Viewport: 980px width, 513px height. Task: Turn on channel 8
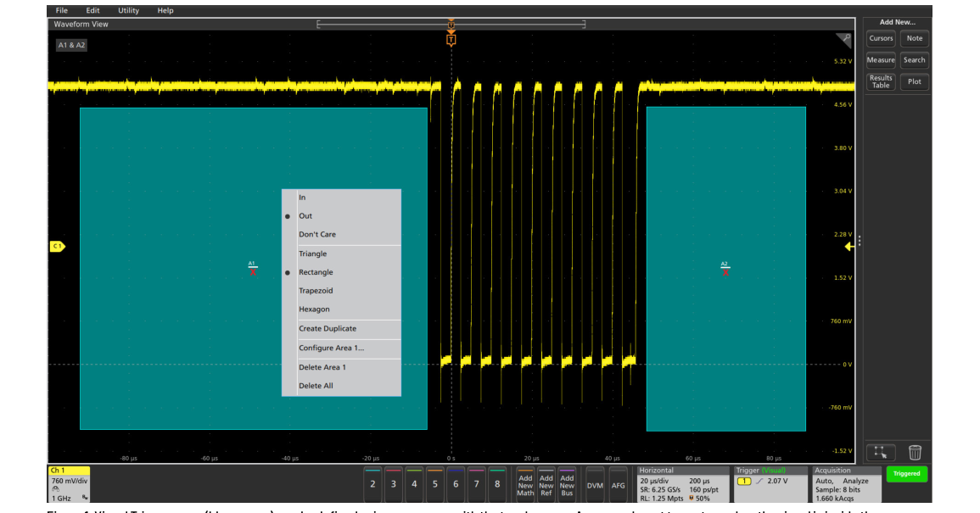(497, 483)
